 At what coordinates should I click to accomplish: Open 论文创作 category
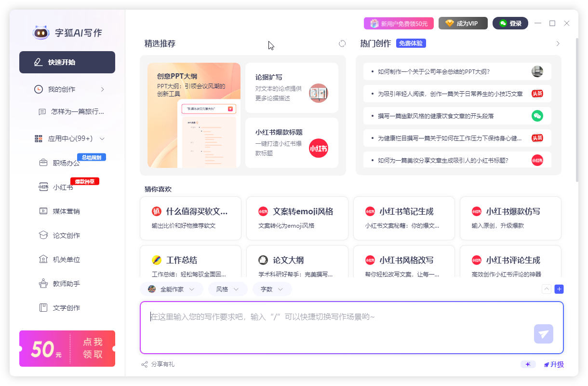[x=67, y=235]
